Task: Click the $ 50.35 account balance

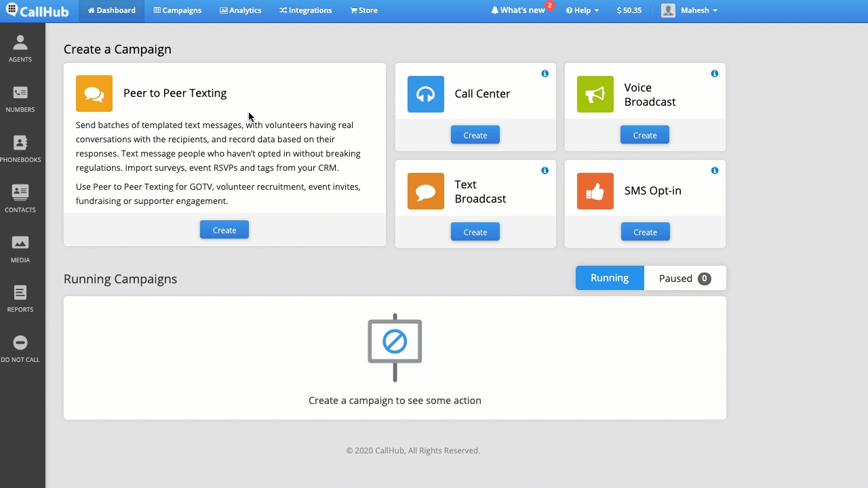Action: pos(629,10)
